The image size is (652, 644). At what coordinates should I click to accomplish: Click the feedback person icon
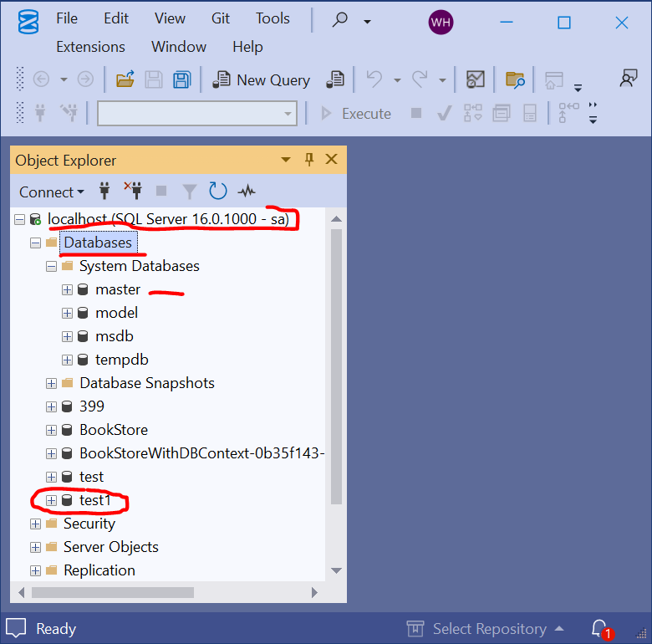[629, 79]
